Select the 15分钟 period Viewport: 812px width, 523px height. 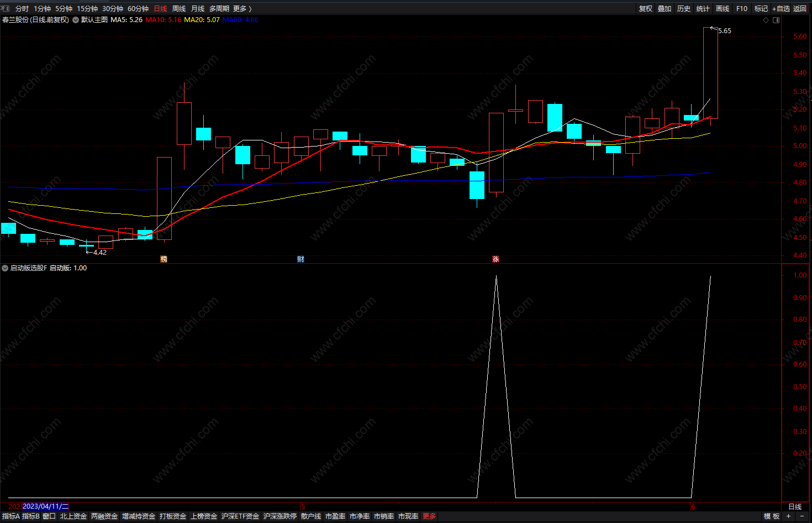[87, 9]
